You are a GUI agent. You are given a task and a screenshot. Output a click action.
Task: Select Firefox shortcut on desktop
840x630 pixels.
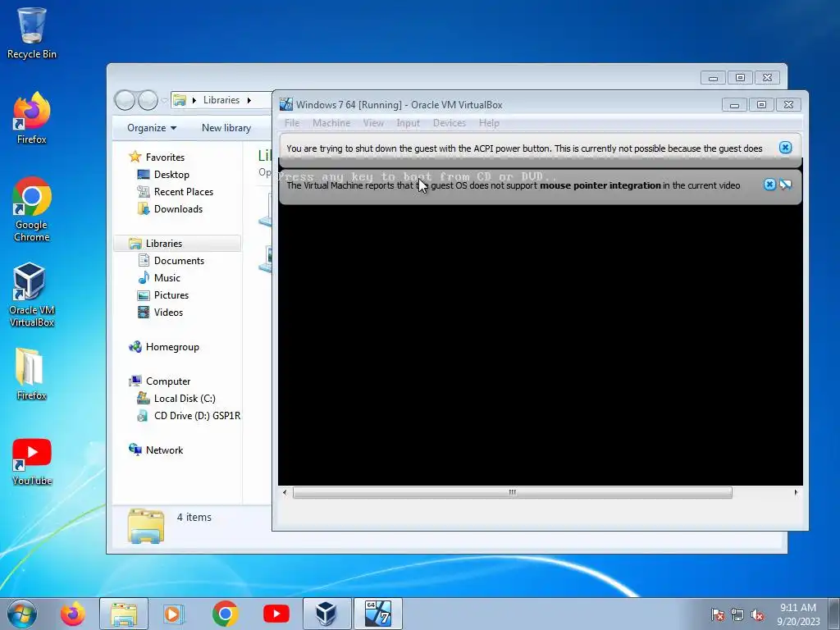point(32,118)
